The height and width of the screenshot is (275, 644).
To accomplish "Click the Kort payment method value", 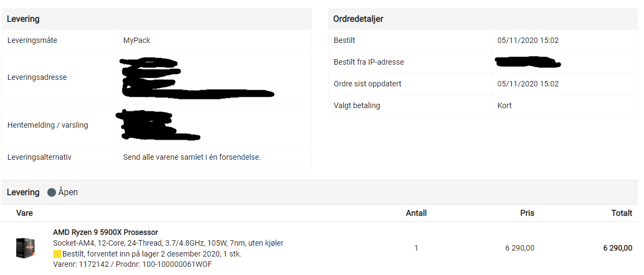I will tap(504, 105).
